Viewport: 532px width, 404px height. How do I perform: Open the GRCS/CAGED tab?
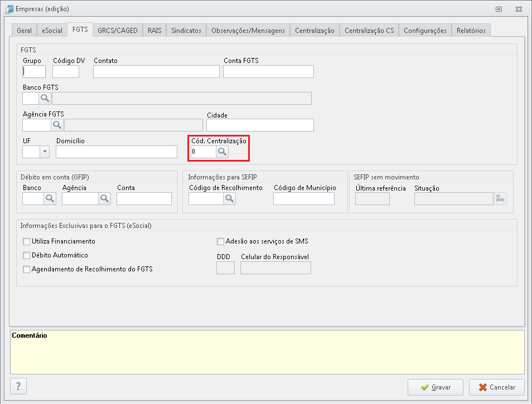(x=117, y=31)
